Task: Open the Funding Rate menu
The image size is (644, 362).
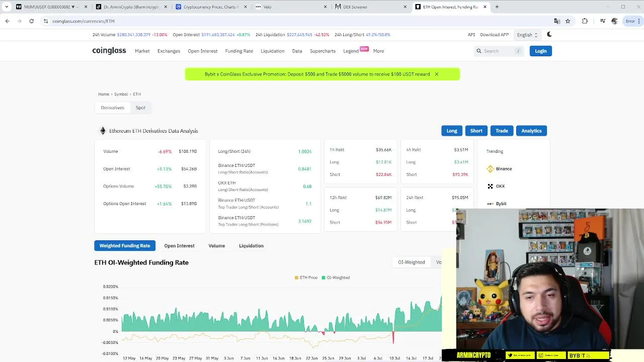Action: tap(239, 51)
